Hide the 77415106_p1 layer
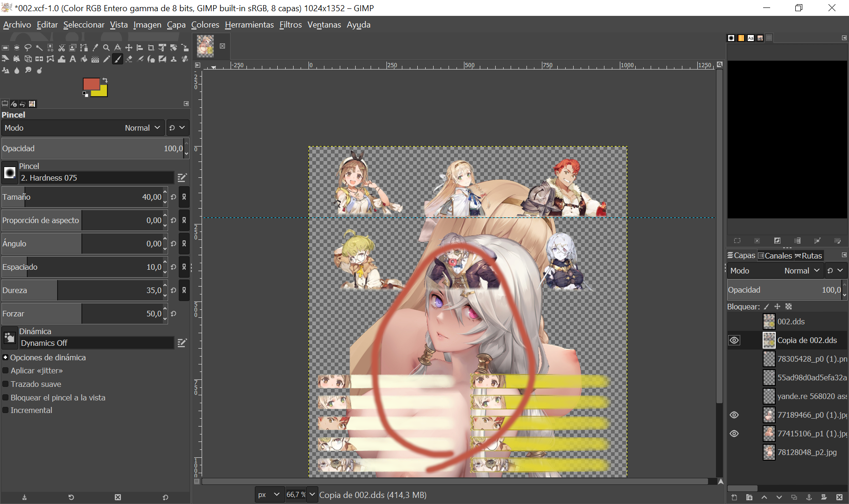Image resolution: width=849 pixels, height=504 pixels. 734,434
